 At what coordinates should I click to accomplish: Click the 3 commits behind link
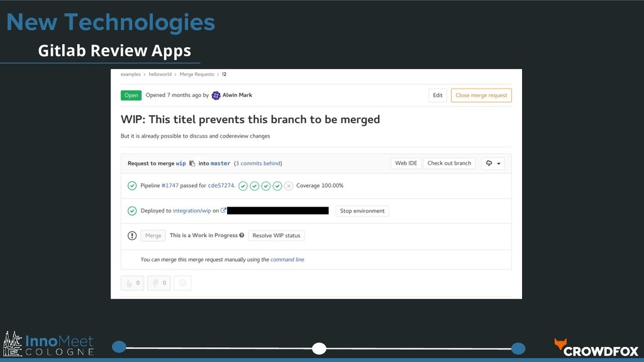[258, 163]
